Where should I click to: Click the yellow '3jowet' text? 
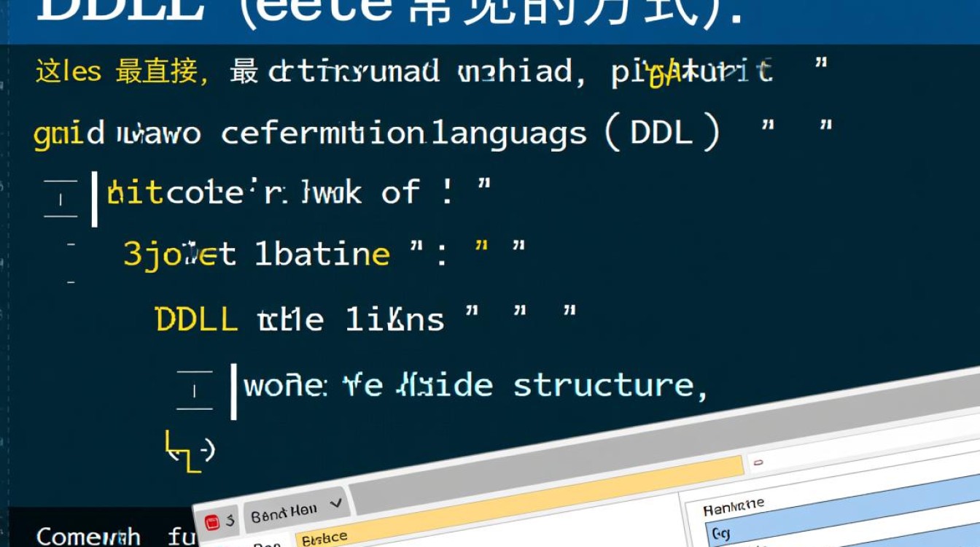(x=179, y=255)
